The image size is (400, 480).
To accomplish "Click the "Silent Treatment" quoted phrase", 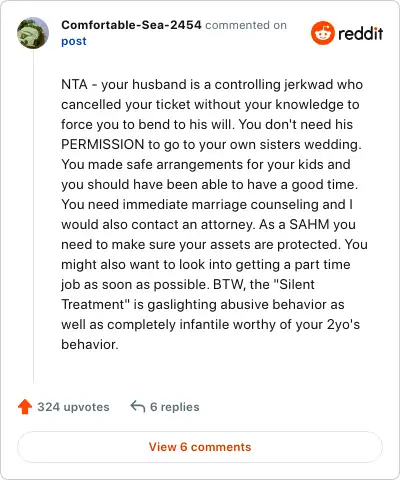I will [188, 294].
